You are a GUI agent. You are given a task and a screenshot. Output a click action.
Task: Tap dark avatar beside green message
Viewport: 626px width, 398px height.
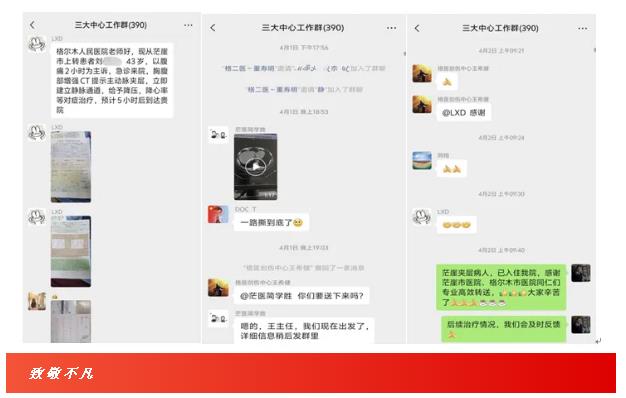coord(581,273)
